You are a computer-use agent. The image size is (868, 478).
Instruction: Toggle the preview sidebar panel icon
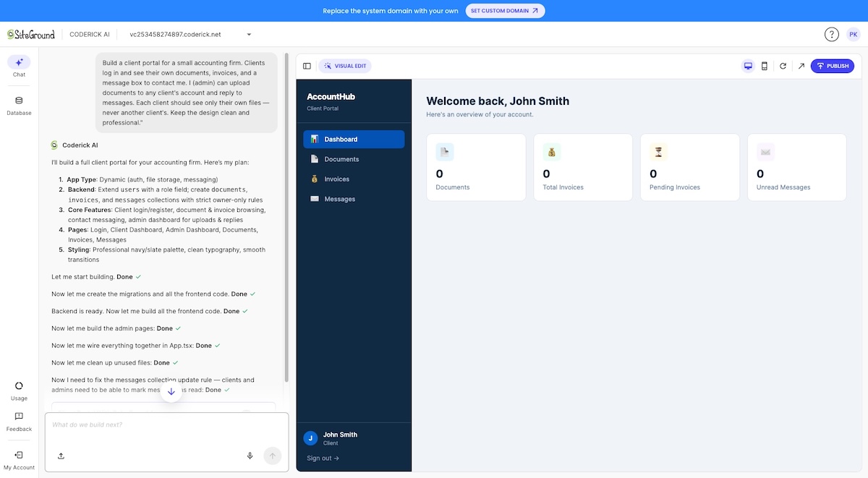[307, 66]
